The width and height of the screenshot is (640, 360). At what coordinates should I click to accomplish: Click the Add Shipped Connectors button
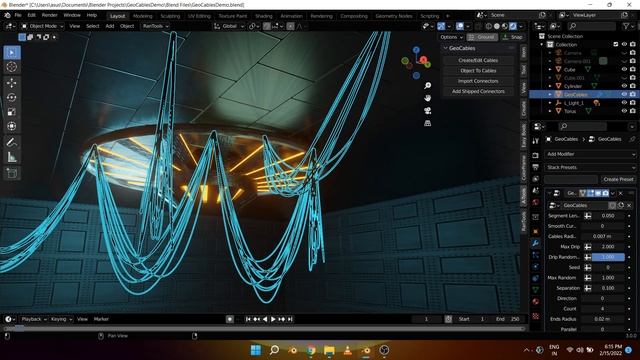[478, 91]
